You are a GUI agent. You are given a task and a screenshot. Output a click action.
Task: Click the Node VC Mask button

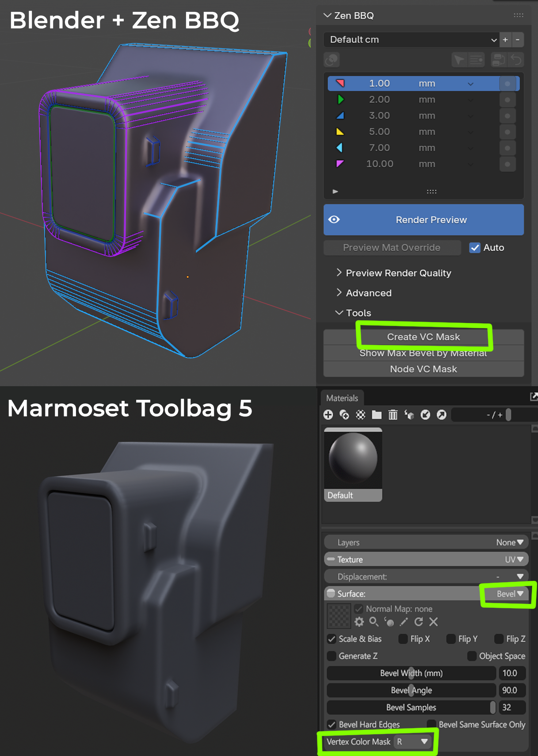point(424,369)
